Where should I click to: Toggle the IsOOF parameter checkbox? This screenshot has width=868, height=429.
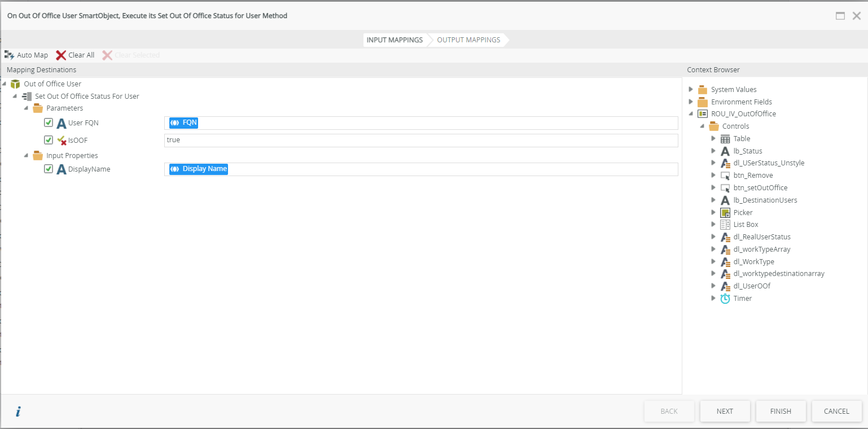(x=49, y=140)
